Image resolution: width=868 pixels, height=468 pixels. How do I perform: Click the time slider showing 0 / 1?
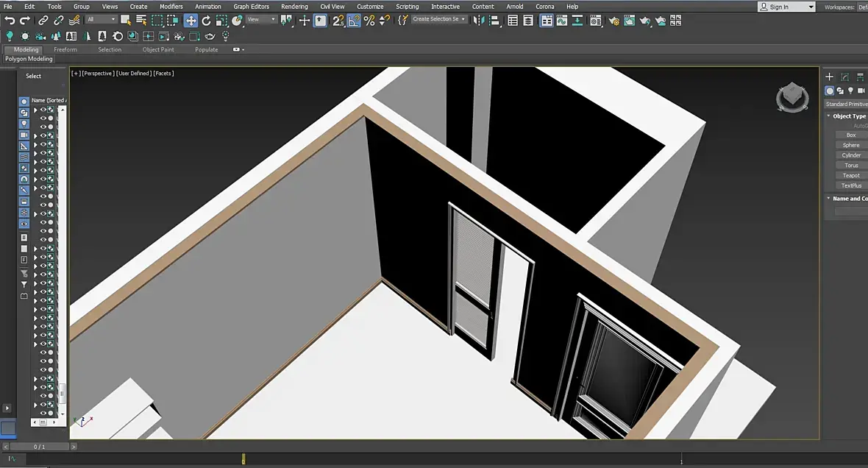pyautogui.click(x=39, y=447)
